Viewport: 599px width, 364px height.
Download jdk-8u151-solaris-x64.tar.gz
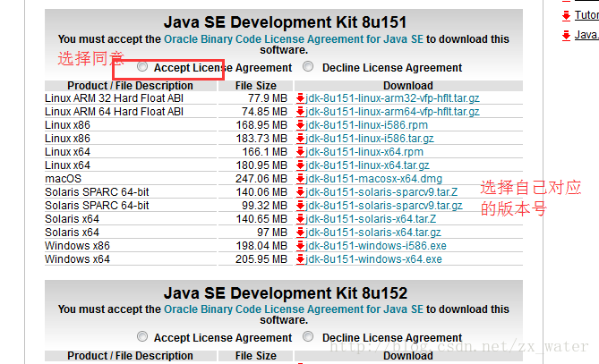click(372, 233)
